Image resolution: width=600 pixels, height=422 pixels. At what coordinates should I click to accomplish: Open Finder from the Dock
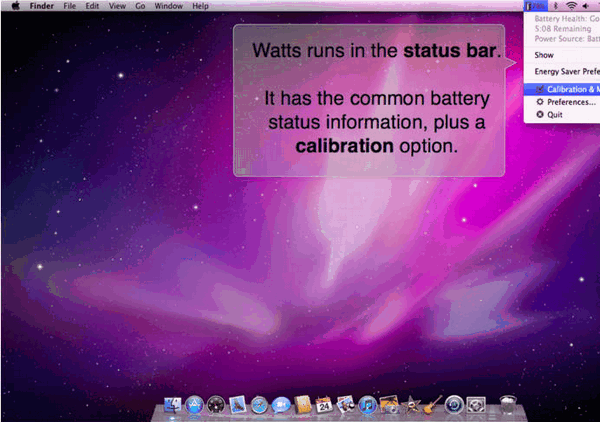pos(173,405)
